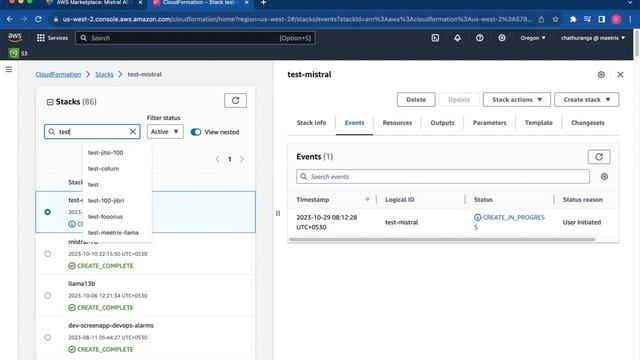Screen dimensions: 640x360
Task: Open the Services grid menu
Action: click(52, 38)
